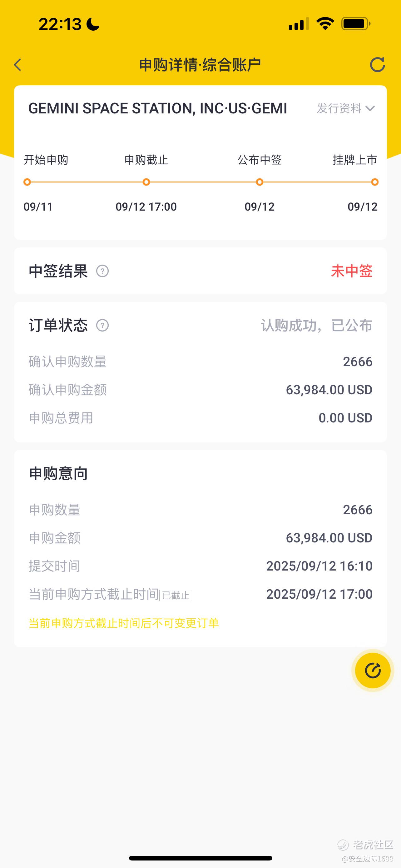The width and height of the screenshot is (401, 868).
Task: Tap the red 未中签 result text
Action: click(x=352, y=271)
